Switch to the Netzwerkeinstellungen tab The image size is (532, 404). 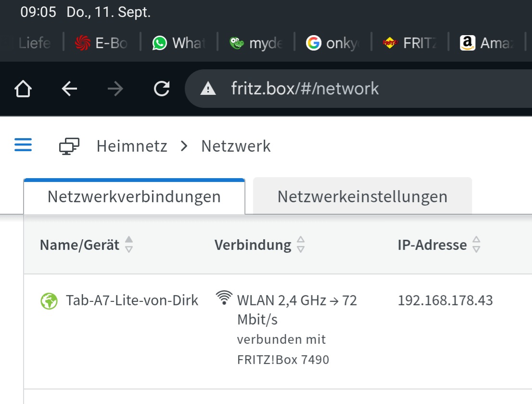tap(362, 196)
